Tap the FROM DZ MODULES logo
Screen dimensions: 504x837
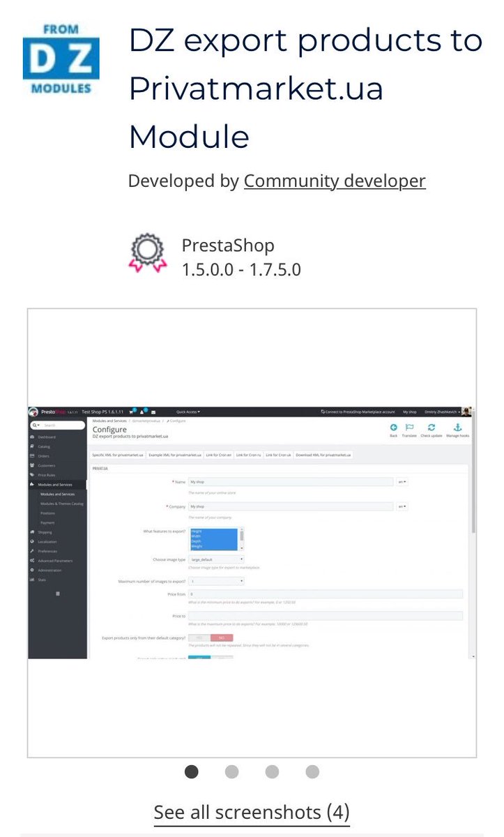[x=61, y=59]
